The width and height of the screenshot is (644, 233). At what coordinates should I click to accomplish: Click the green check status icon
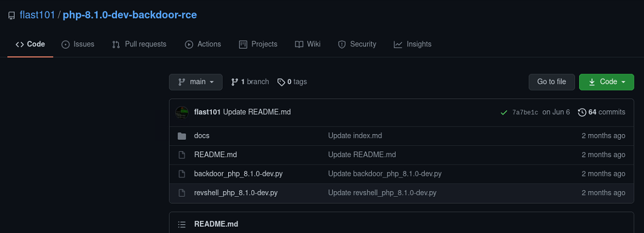pos(503,113)
